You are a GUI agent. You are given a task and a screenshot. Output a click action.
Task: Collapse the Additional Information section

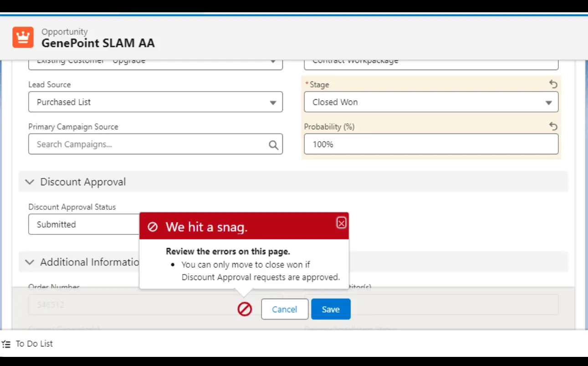30,262
